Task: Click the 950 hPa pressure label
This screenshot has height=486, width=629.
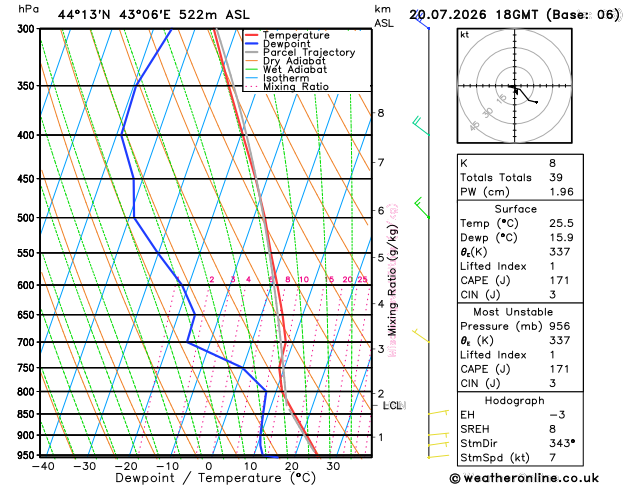Action: 28,456
